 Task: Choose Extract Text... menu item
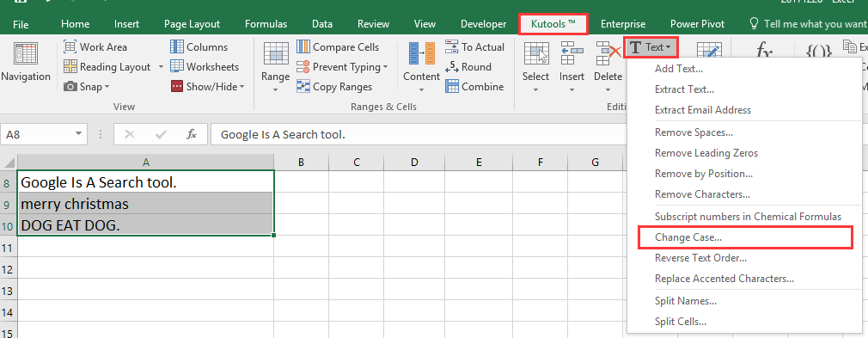coord(744,89)
